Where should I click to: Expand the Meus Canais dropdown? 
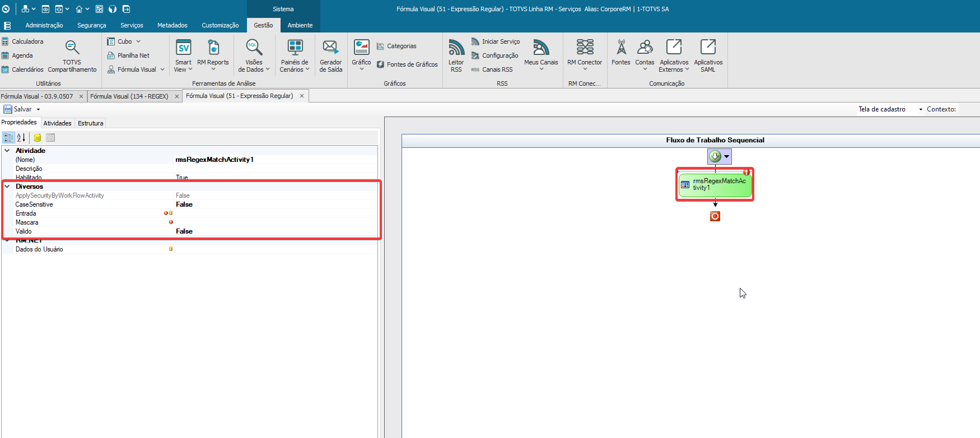coord(542,69)
